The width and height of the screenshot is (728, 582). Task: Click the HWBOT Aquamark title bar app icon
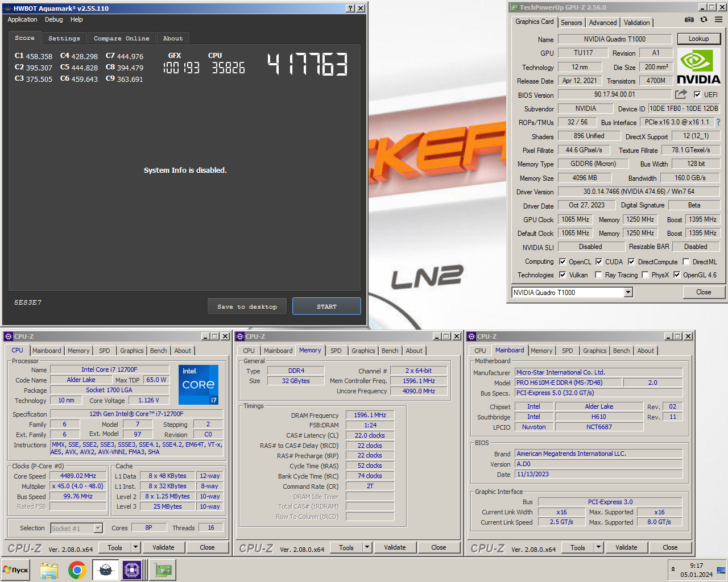(x=7, y=9)
